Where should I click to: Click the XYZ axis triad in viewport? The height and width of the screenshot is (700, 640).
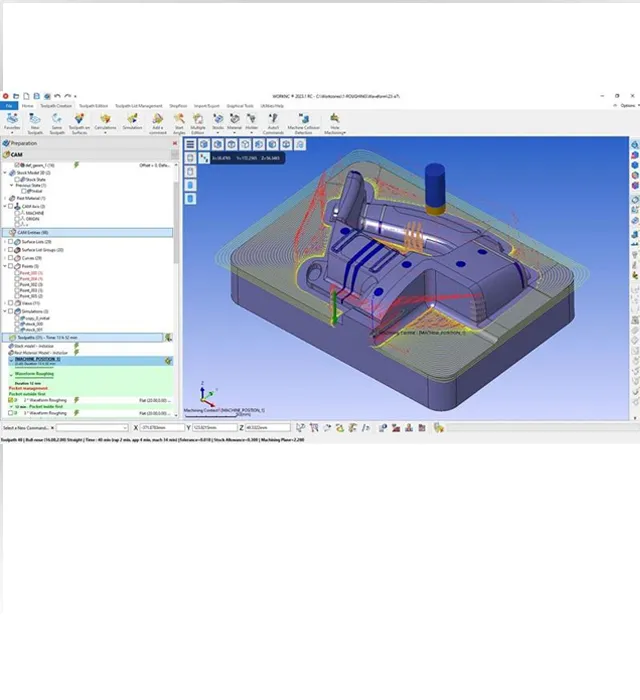[x=207, y=395]
